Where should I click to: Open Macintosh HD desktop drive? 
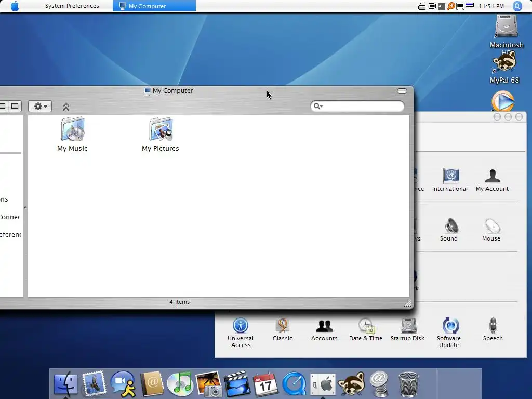point(506,26)
